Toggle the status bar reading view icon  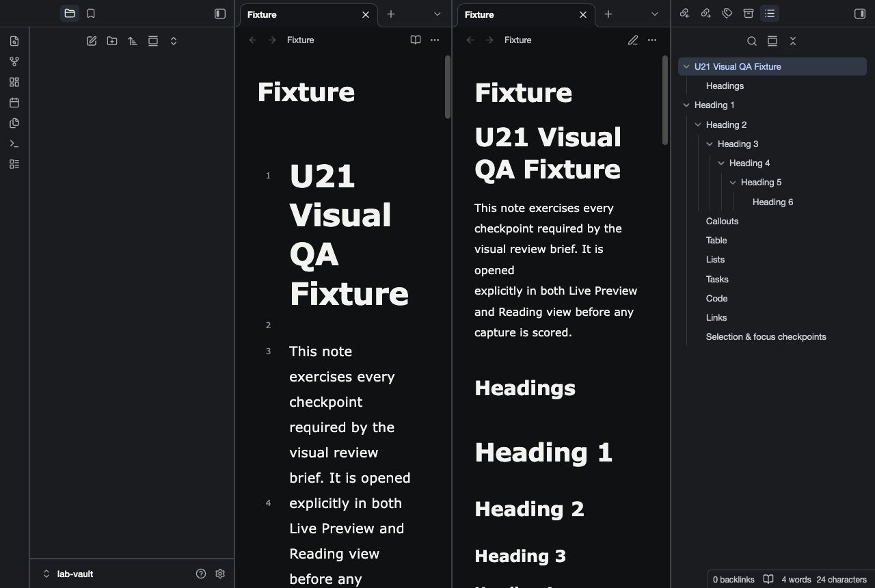[x=768, y=579]
